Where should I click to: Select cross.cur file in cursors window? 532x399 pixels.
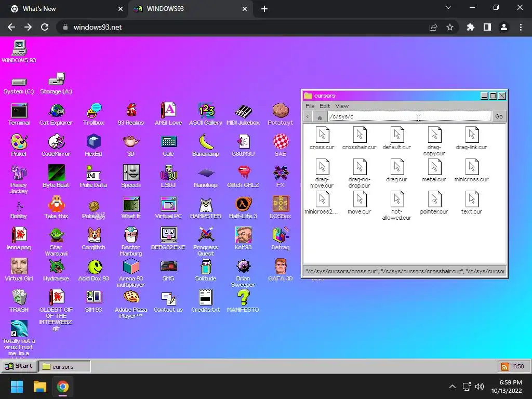point(322,138)
